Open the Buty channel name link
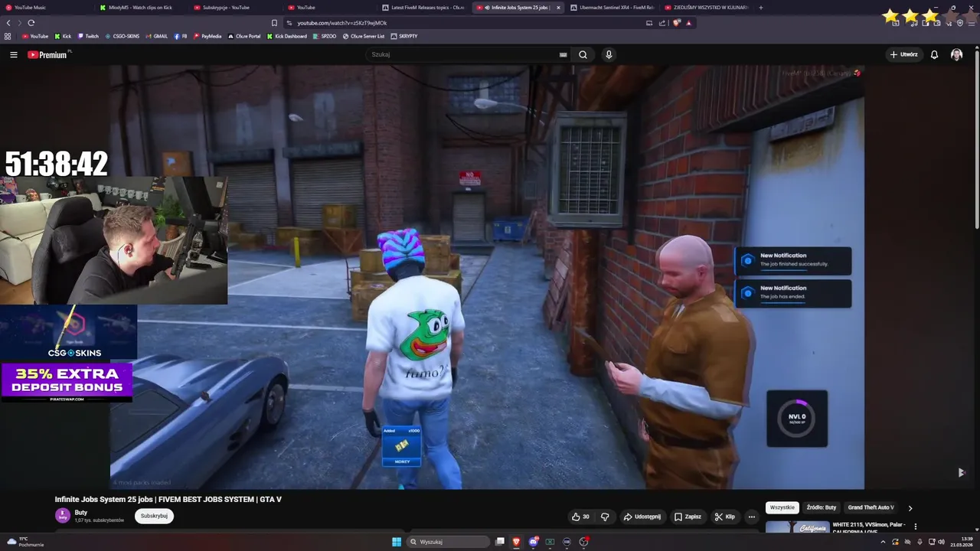This screenshot has width=980, height=551. [81, 513]
